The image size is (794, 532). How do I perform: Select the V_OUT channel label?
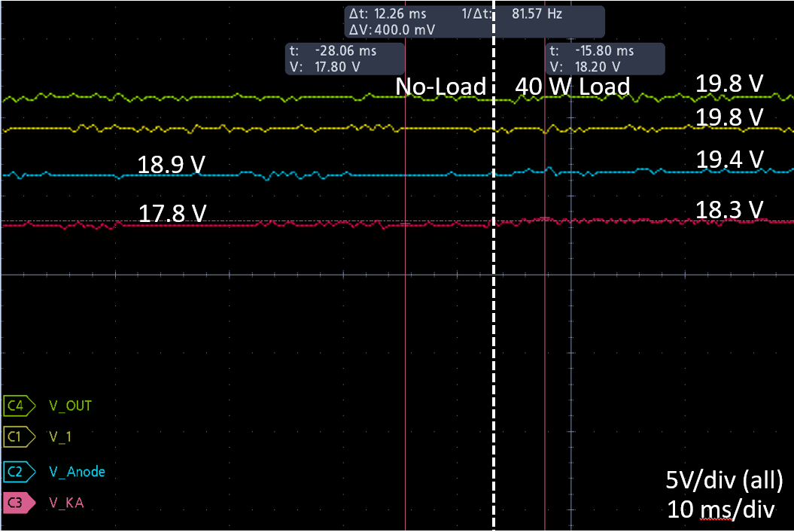coord(70,406)
